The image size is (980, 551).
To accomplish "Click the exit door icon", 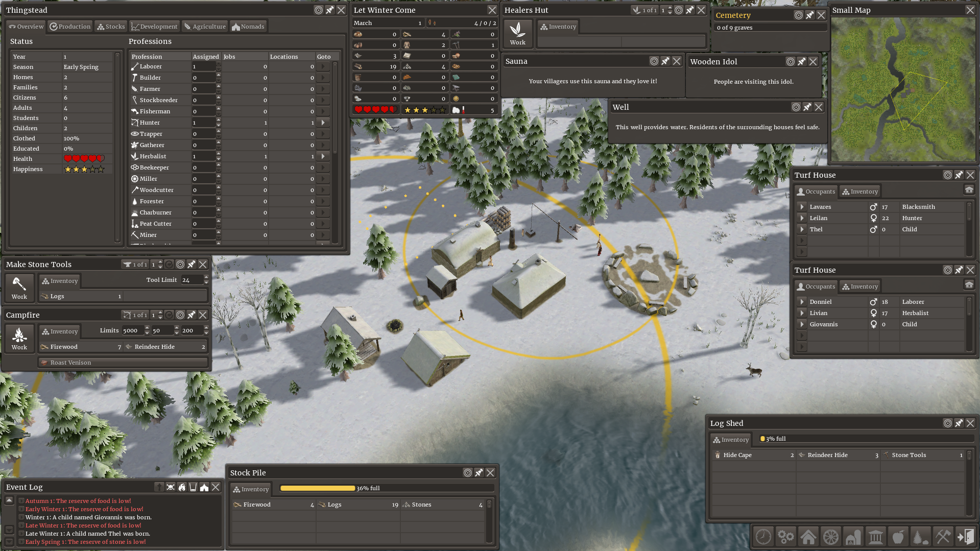I will click(965, 537).
